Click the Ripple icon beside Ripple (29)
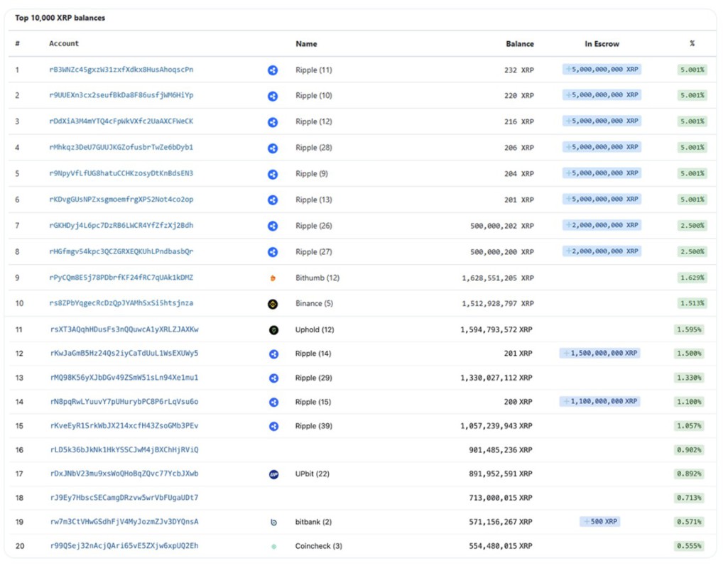The image size is (728, 568). pos(274,378)
